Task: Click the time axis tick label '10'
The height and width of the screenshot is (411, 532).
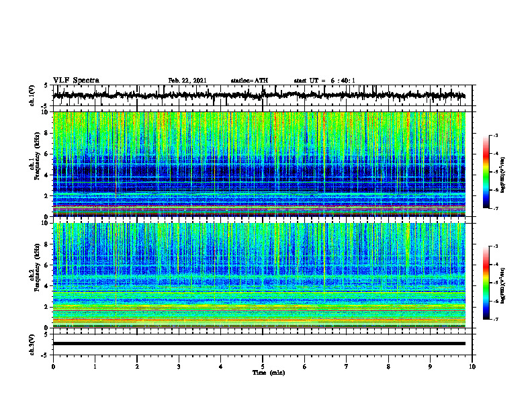Action: coord(472,367)
